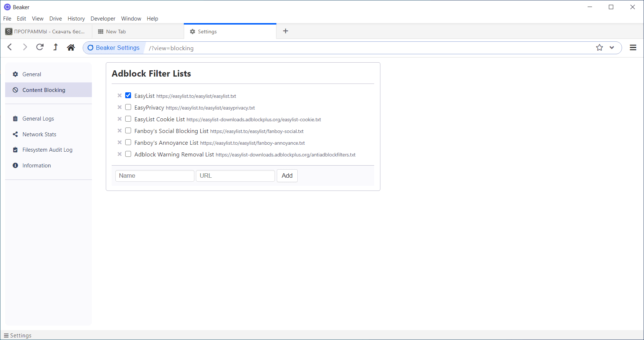
Task: Open the File menu
Action: (x=7, y=19)
